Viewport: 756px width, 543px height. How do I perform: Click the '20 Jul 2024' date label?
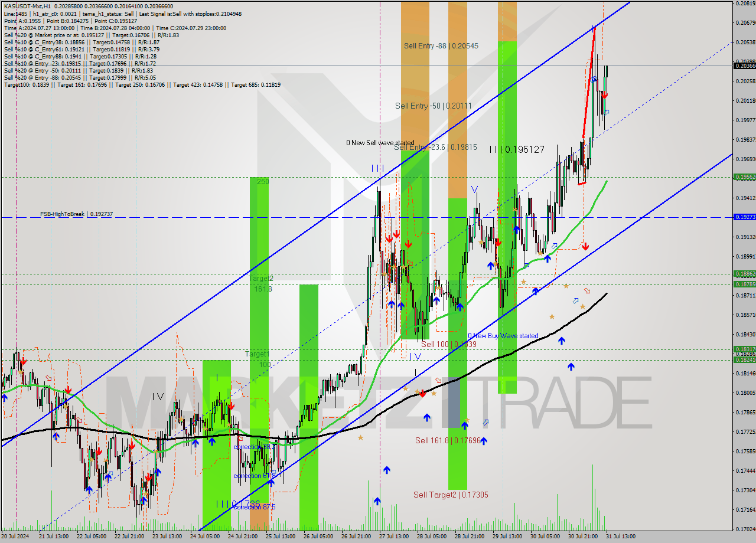(x=15, y=537)
